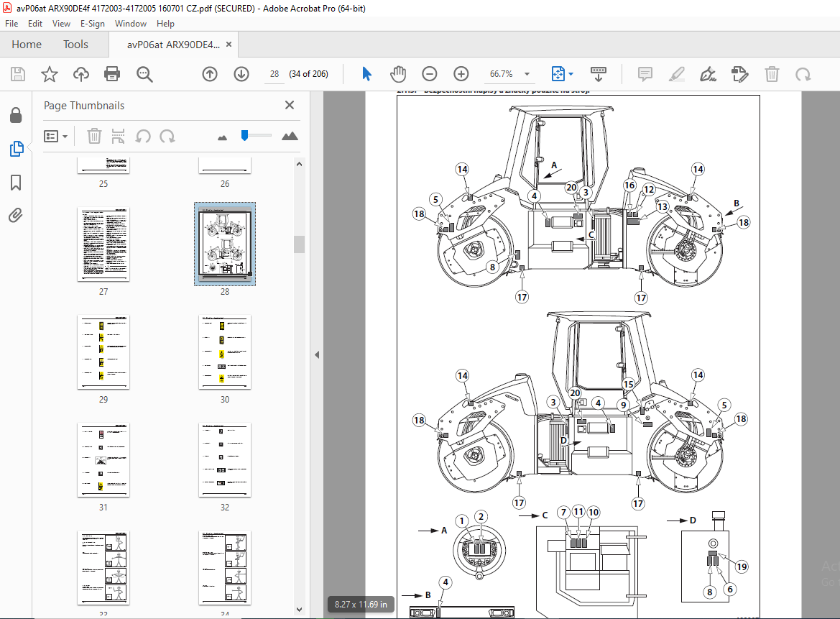
Task: Go to previous page arrow
Action: [210, 74]
